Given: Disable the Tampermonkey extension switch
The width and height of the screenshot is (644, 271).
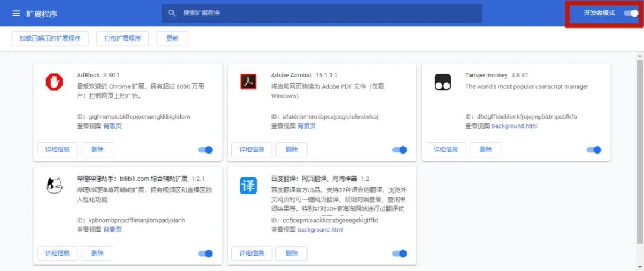Looking at the screenshot, I should tap(594, 149).
